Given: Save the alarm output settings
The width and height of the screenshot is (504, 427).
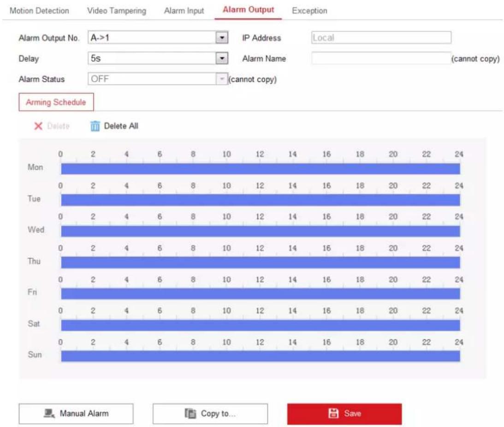Looking at the screenshot, I should coord(344,414).
